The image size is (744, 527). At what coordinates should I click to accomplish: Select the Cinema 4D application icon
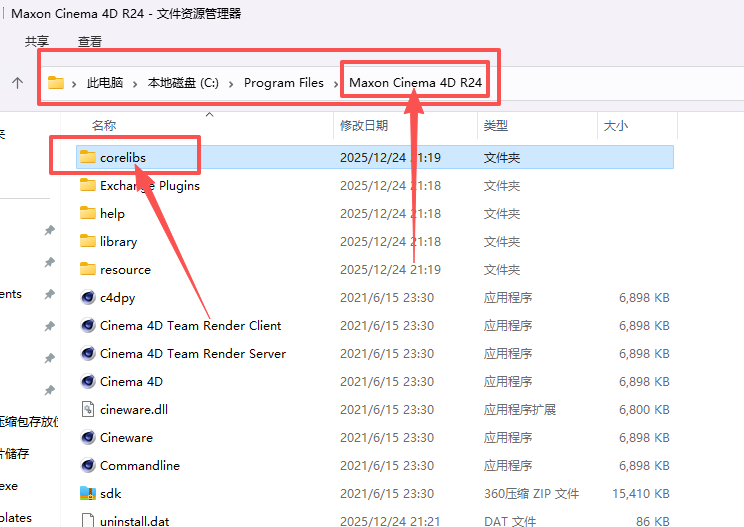(88, 381)
